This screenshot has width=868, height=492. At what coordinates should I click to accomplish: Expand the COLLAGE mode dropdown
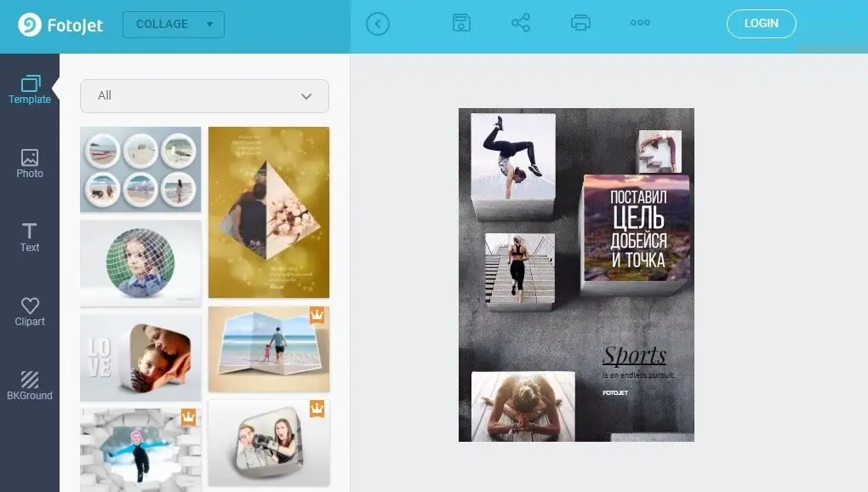(174, 25)
